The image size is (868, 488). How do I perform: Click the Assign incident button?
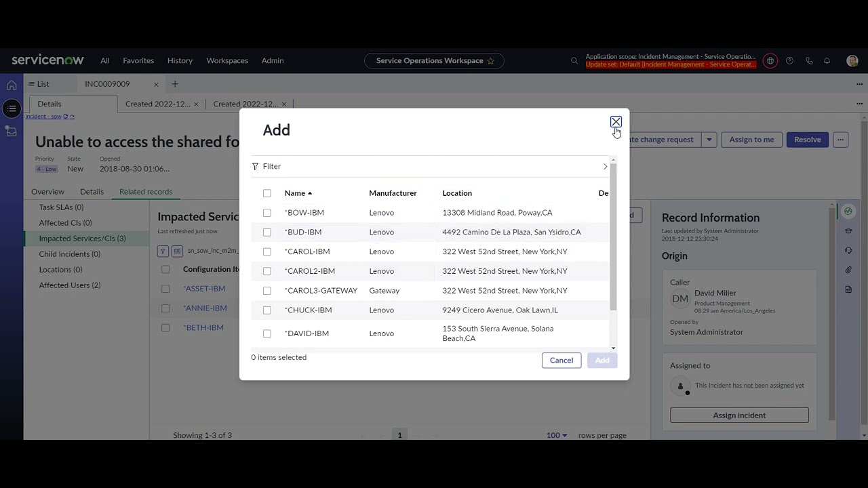tap(739, 415)
